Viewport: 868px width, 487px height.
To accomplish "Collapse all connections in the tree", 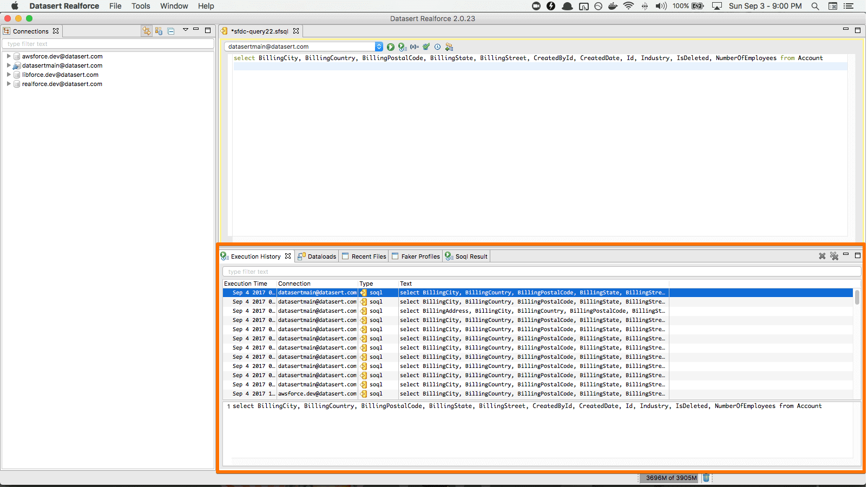I will [171, 31].
